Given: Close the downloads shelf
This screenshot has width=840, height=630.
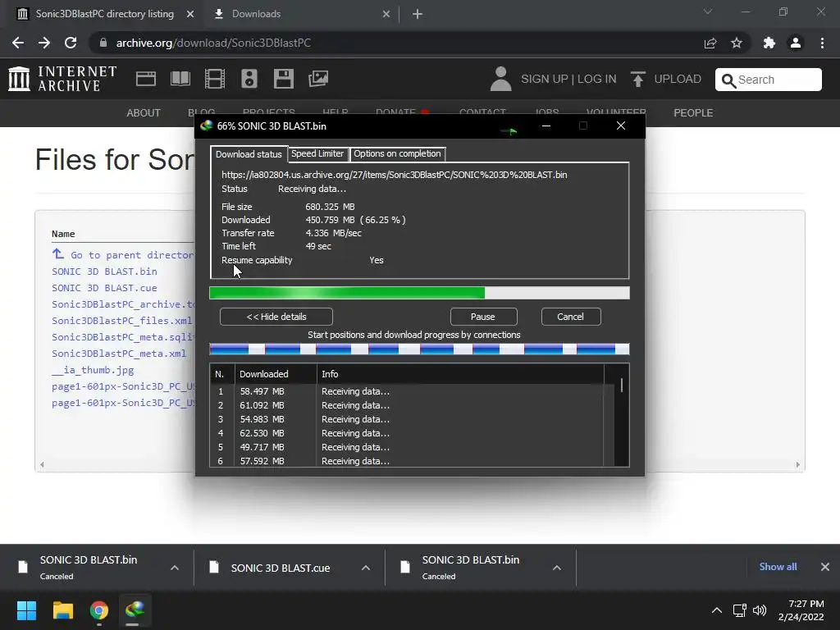Looking at the screenshot, I should pyautogui.click(x=825, y=567).
